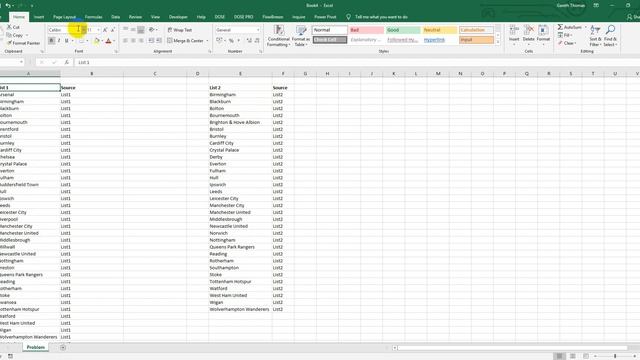This screenshot has height=360, width=640.
Task: Apply the Neutral cell style
Action: pos(440,30)
